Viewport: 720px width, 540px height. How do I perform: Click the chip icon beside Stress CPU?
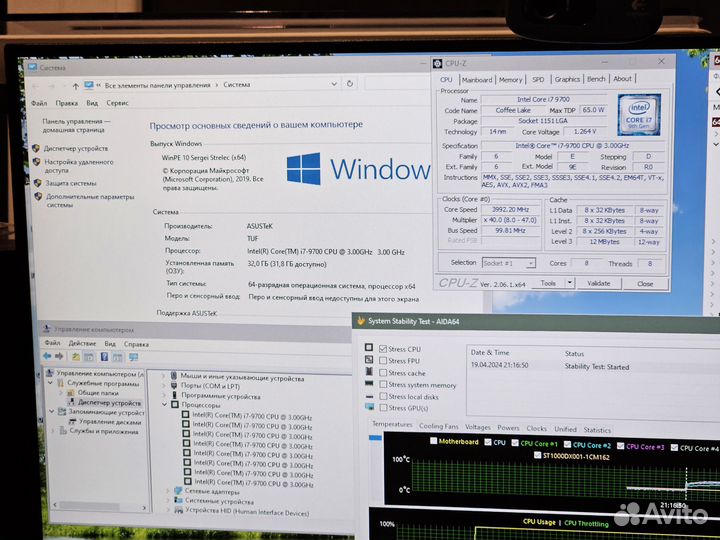(369, 347)
